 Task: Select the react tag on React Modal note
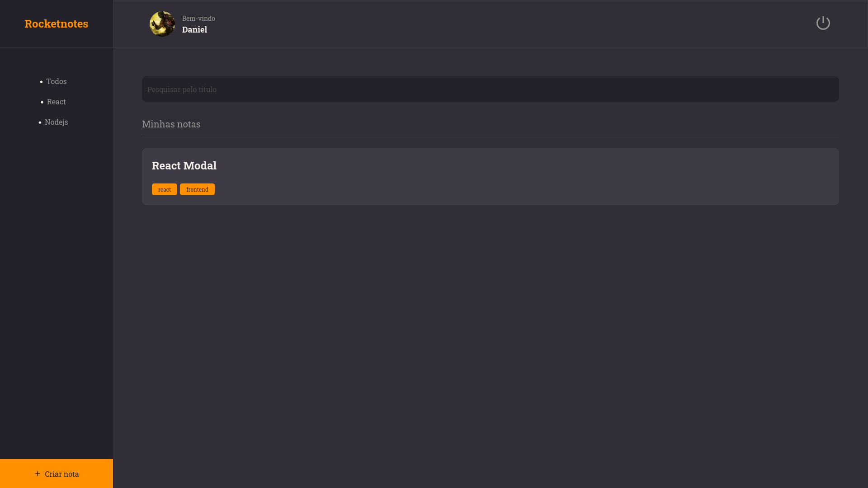pos(164,189)
